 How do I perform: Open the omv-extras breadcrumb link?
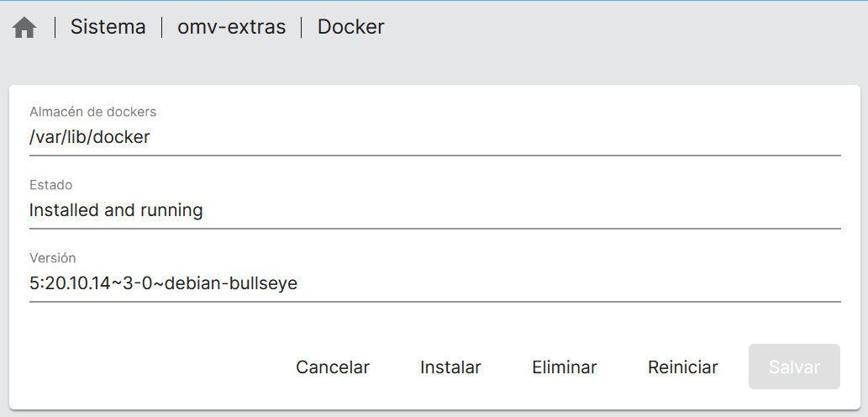[x=231, y=27]
